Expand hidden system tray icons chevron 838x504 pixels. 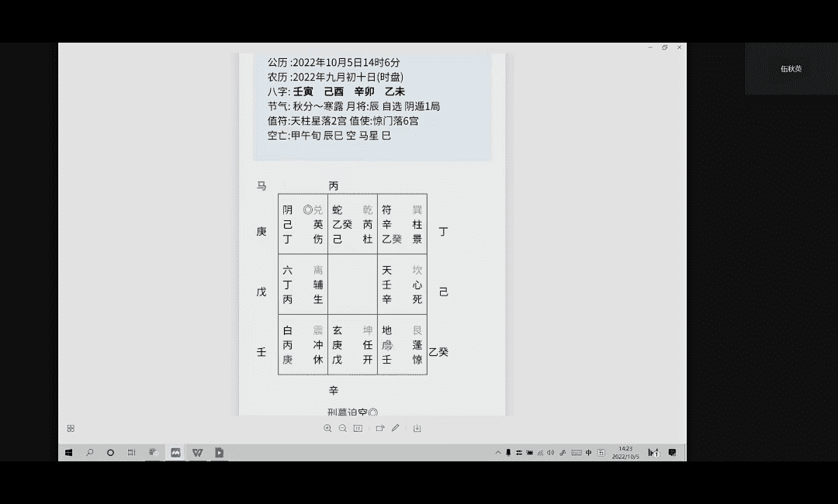[x=497, y=452]
